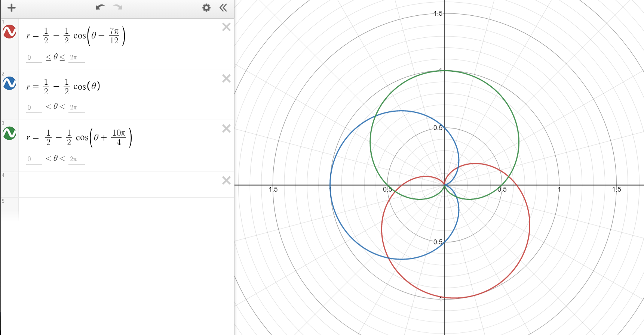This screenshot has width=644, height=335.
Task: Open graph settings gear menu
Action: click(206, 8)
